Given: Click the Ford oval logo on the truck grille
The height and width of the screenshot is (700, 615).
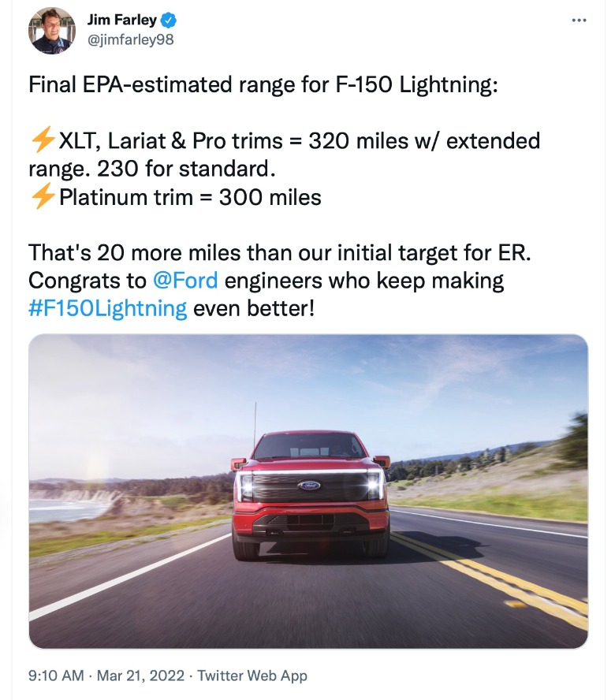Looking at the screenshot, I should tap(308, 484).
